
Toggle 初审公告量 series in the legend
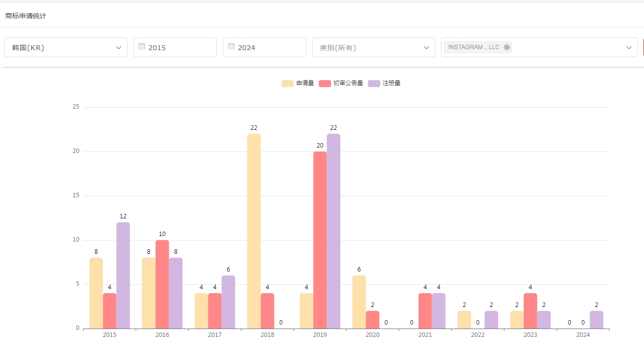[341, 83]
